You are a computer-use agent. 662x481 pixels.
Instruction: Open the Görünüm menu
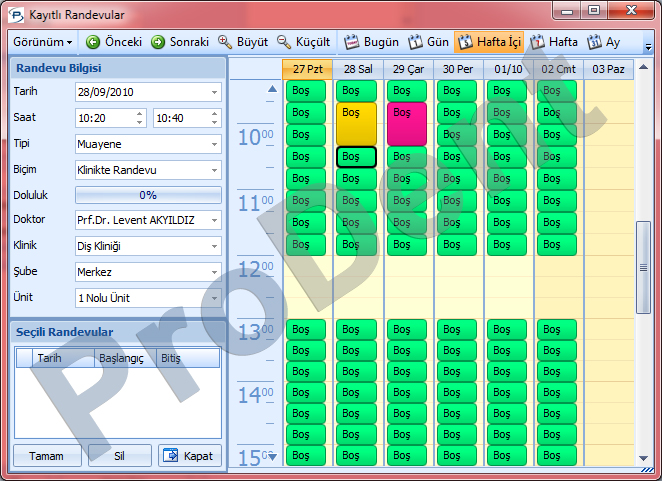(x=43, y=42)
